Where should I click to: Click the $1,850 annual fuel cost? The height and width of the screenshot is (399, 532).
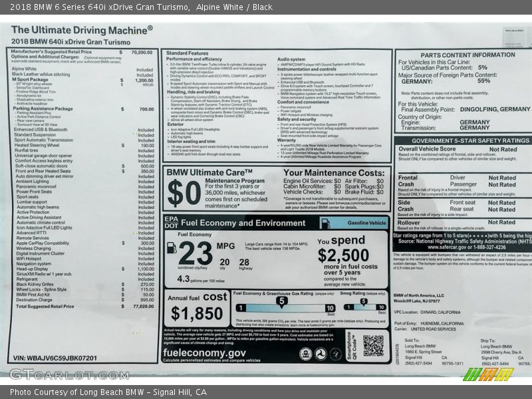197,313
